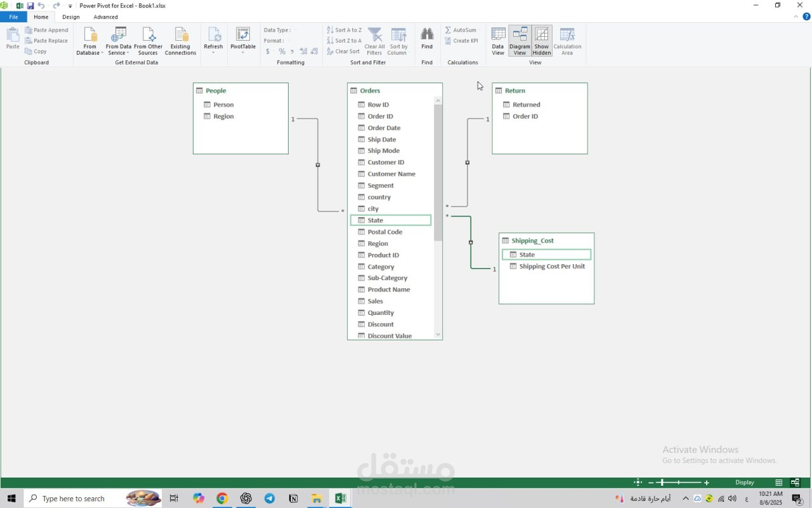
Task: Switch to workbook via Excel icon in title bar
Action: coord(19,6)
